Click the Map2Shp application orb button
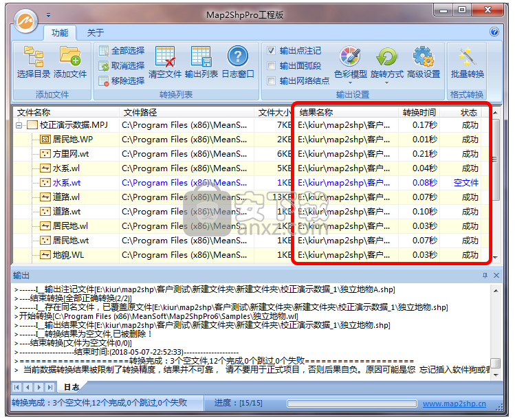 (x=25, y=21)
